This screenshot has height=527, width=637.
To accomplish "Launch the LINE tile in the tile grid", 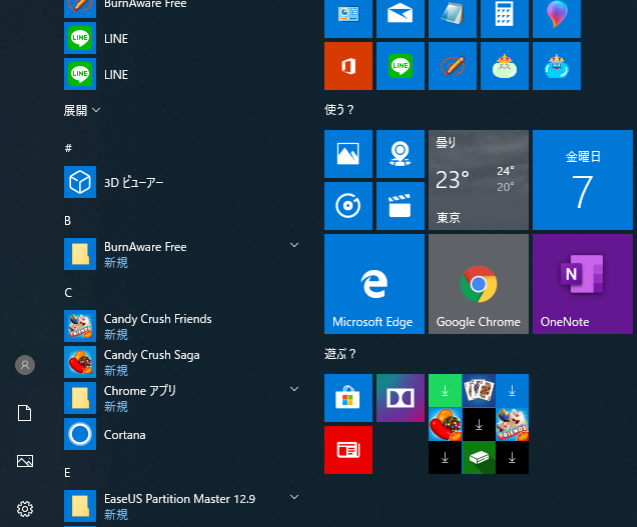I will point(400,66).
